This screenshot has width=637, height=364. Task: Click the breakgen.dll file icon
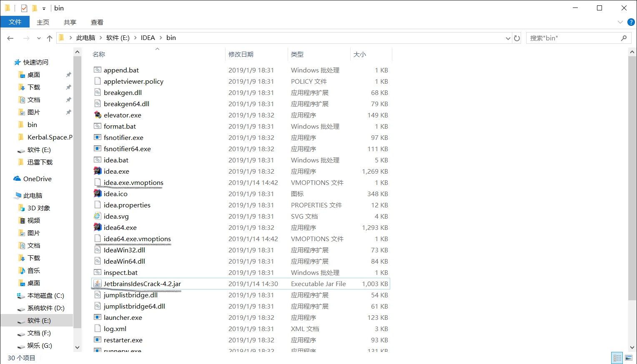[x=98, y=92]
